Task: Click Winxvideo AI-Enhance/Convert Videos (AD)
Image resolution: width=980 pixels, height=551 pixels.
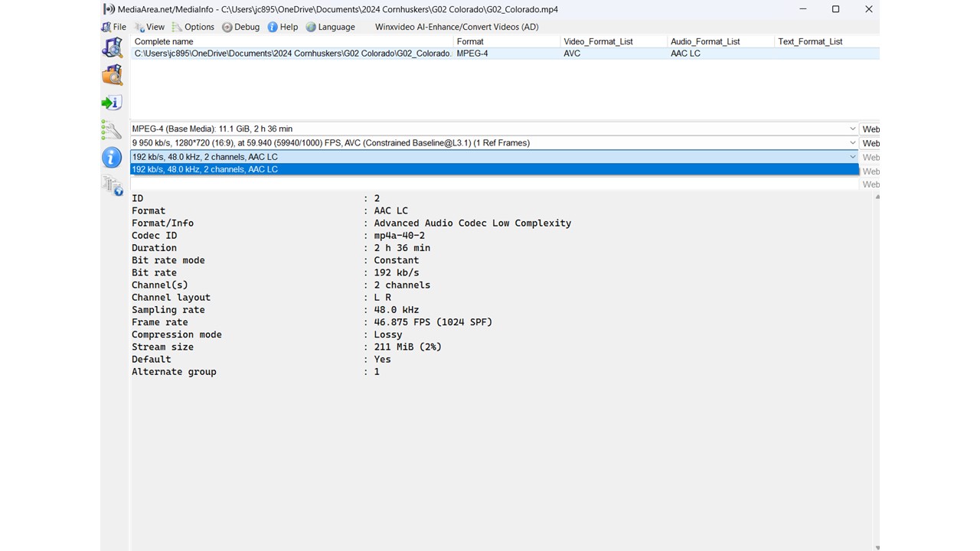Action: tap(457, 27)
